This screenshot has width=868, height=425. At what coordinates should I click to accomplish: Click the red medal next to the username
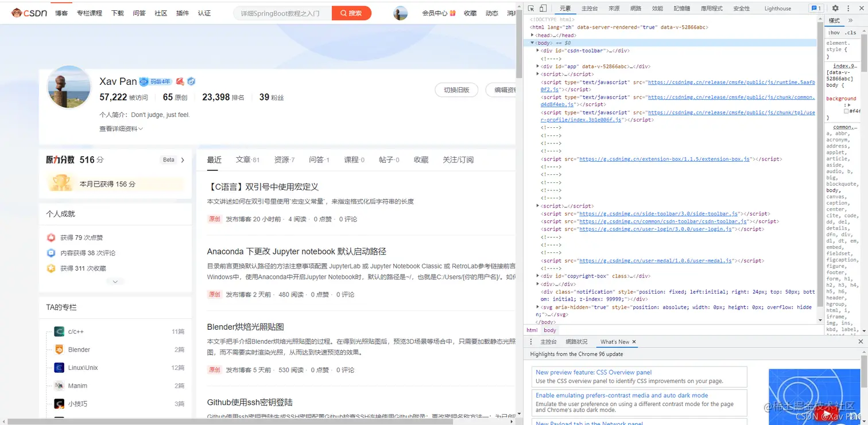pos(180,81)
